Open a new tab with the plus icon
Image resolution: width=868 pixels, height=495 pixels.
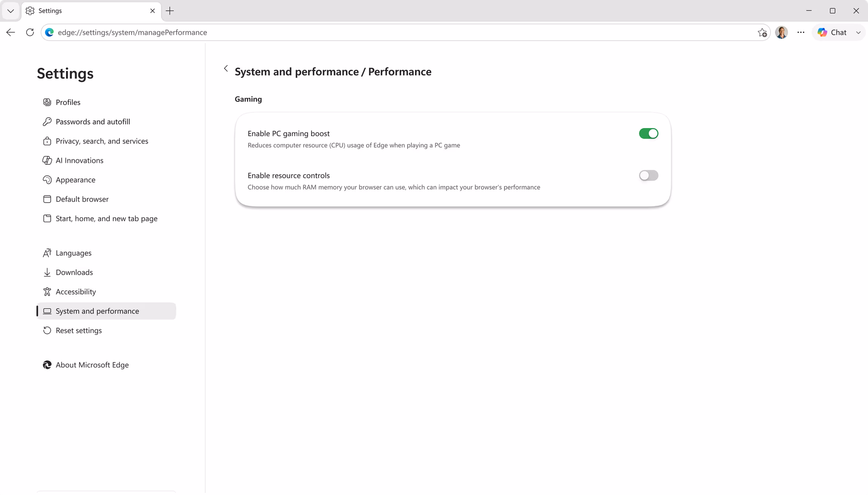(170, 11)
